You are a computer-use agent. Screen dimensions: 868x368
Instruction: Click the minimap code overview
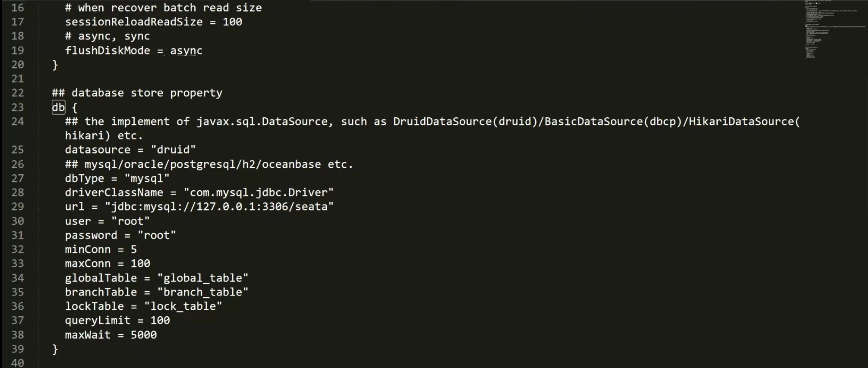pyautogui.click(x=835, y=29)
